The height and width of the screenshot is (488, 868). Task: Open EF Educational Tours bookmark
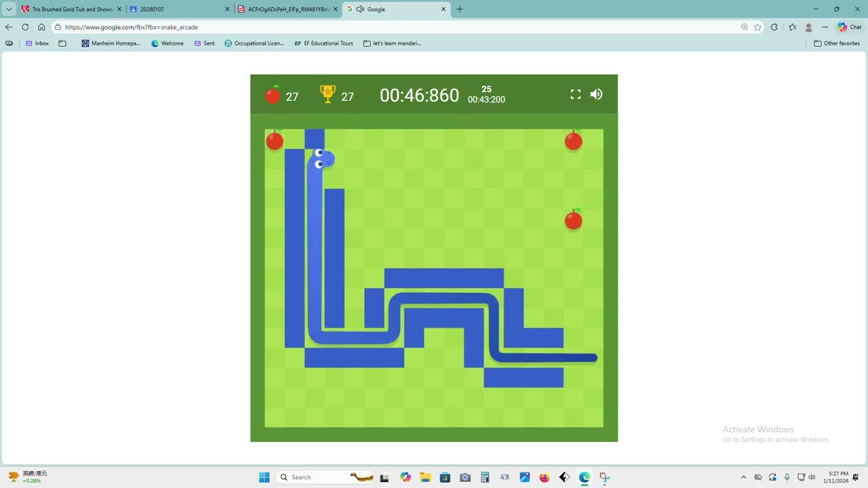(323, 43)
